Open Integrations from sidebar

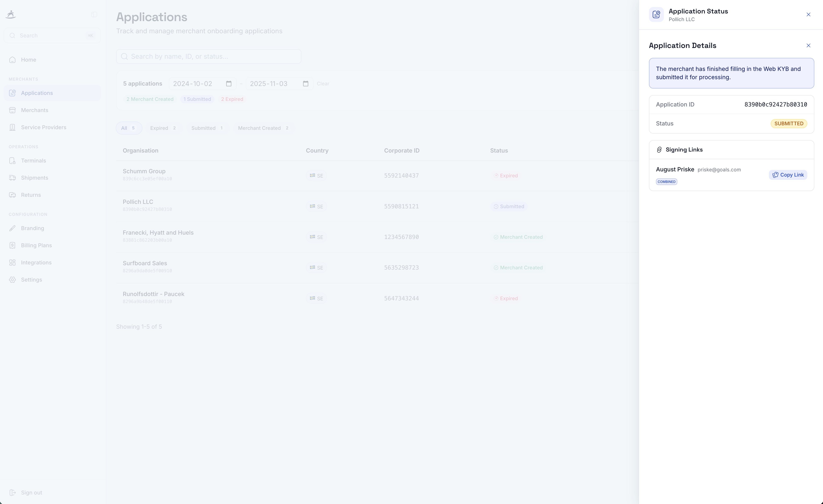pos(36,263)
